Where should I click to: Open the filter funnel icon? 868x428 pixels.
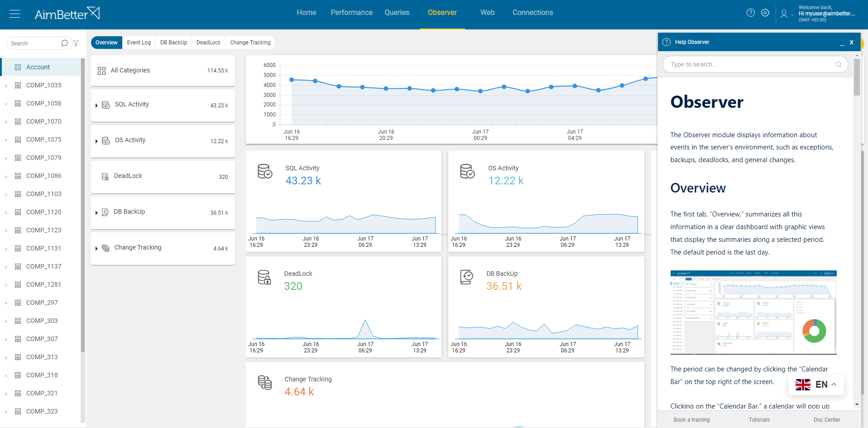coord(76,43)
